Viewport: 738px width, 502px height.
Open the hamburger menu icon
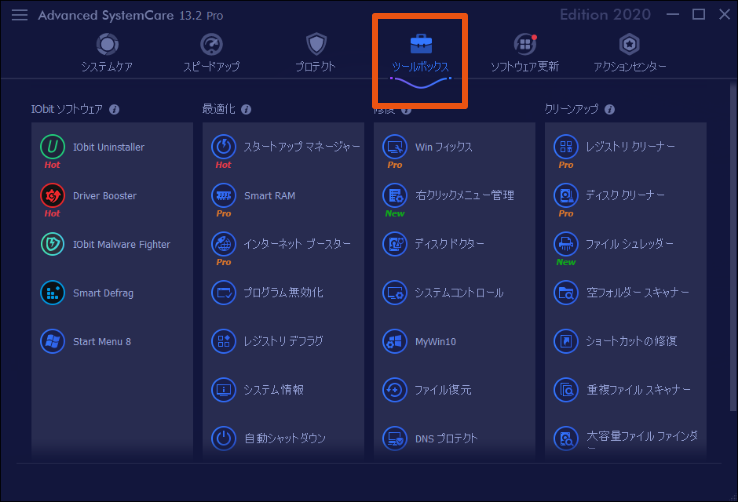pyautogui.click(x=20, y=15)
